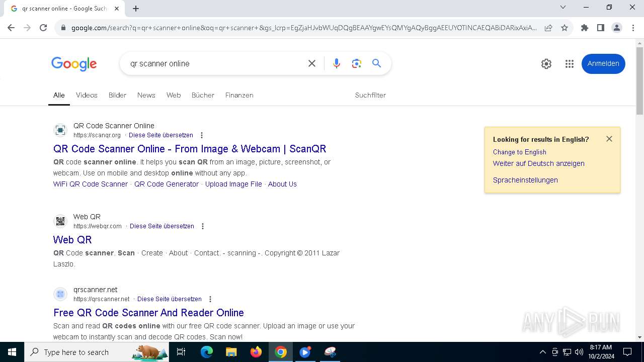The height and width of the screenshot is (362, 644).
Task: Search by image with Google Lens
Action: (x=357, y=63)
